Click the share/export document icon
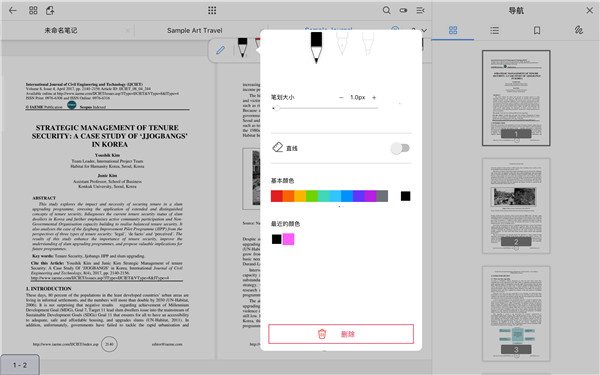The image size is (600, 375). (50, 10)
